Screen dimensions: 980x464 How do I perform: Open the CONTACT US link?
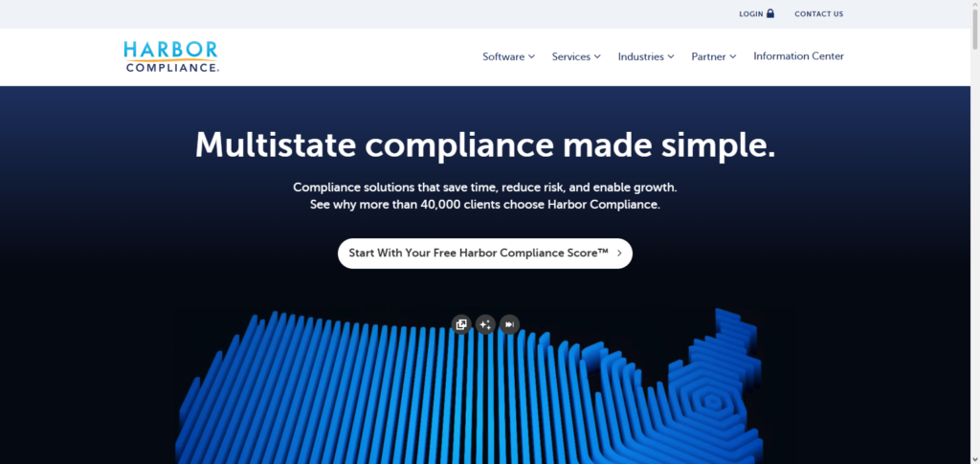(818, 14)
